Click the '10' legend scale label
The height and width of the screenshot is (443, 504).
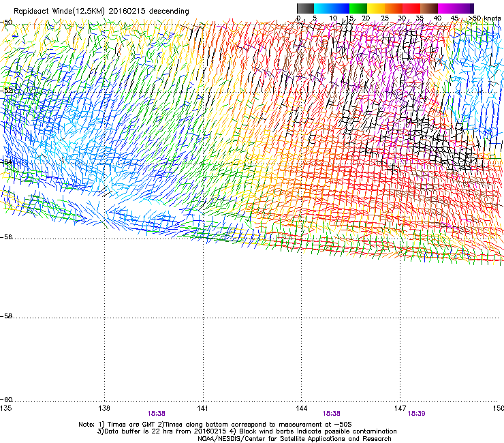point(333,18)
